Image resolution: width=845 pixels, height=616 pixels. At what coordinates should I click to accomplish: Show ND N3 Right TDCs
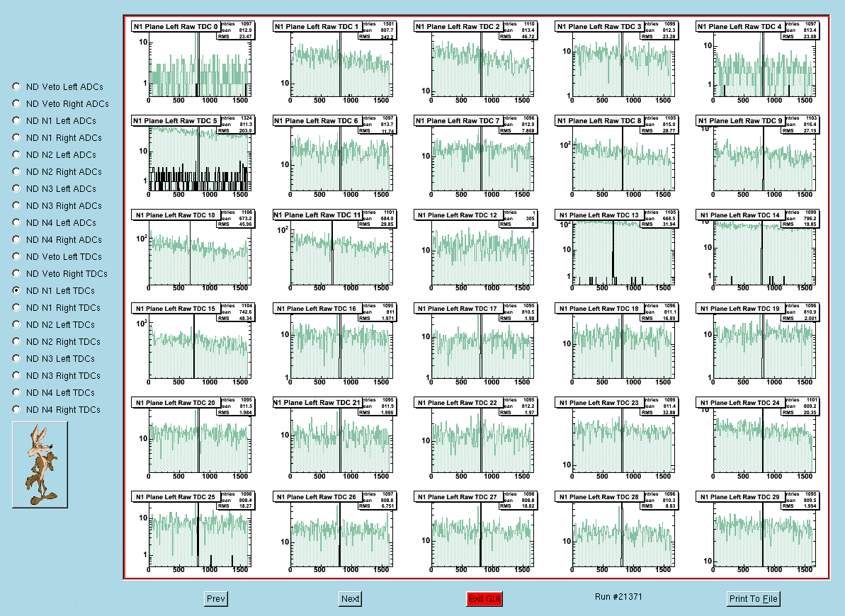click(17, 375)
